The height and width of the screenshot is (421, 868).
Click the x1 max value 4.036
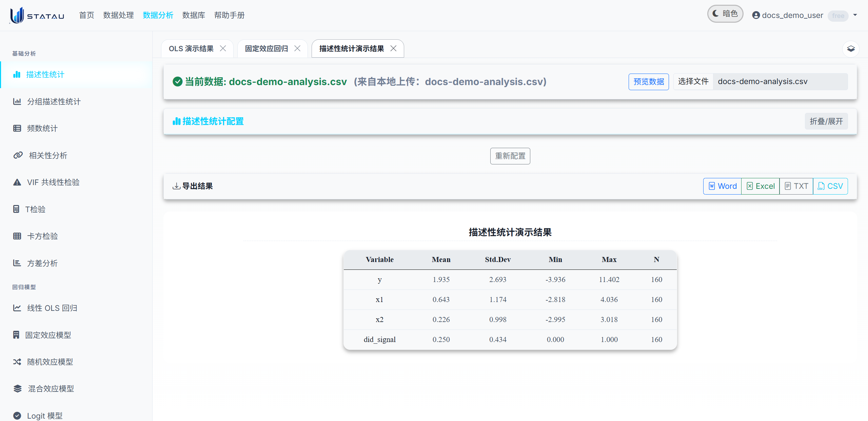609,300
